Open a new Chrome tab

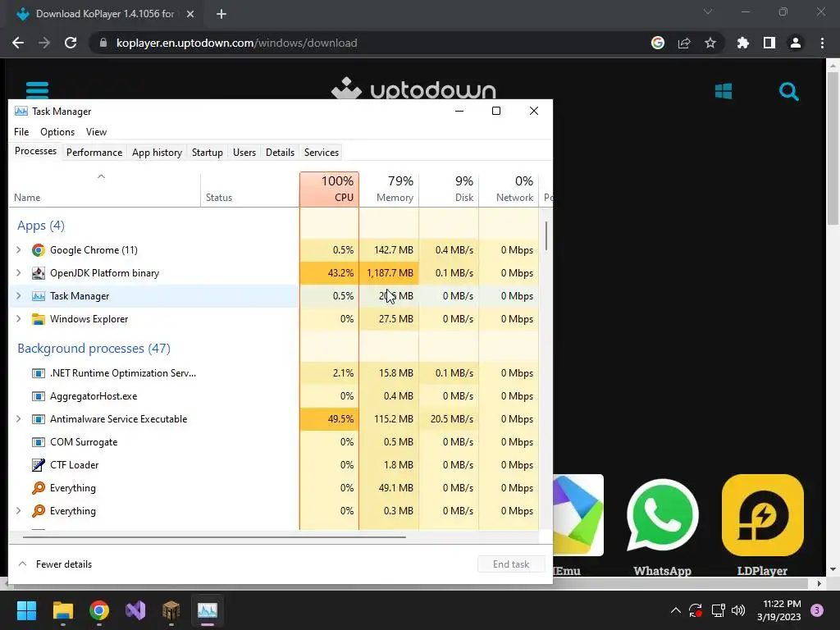tap(221, 14)
